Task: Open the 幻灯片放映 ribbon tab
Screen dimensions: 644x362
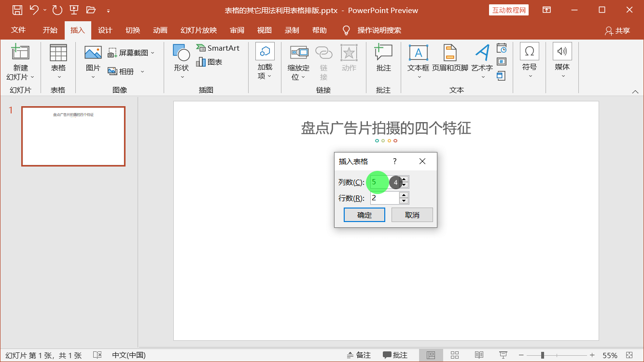Action: [198, 30]
